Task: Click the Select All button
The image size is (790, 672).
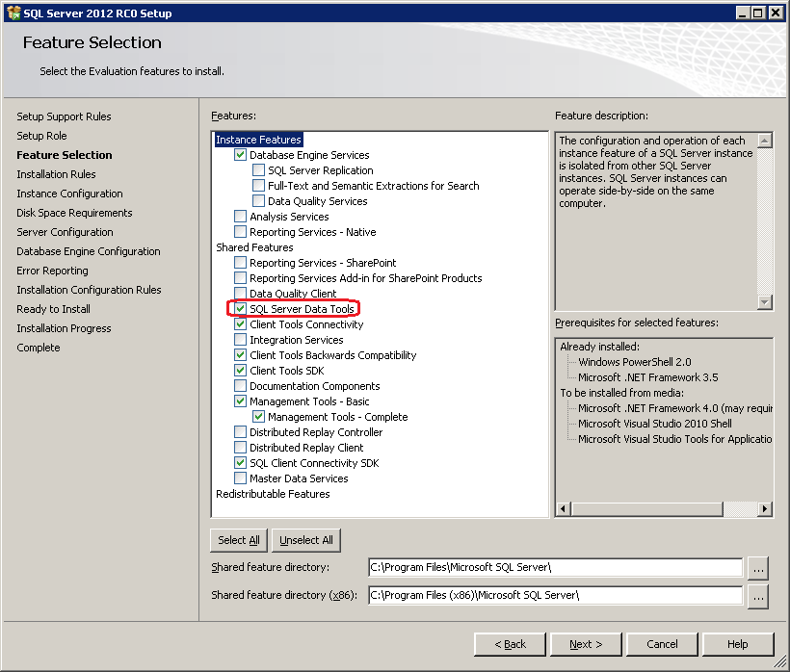Action: (x=239, y=540)
